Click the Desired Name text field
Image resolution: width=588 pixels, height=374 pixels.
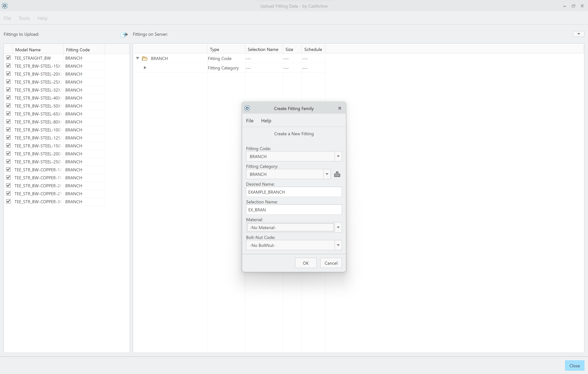(x=293, y=192)
